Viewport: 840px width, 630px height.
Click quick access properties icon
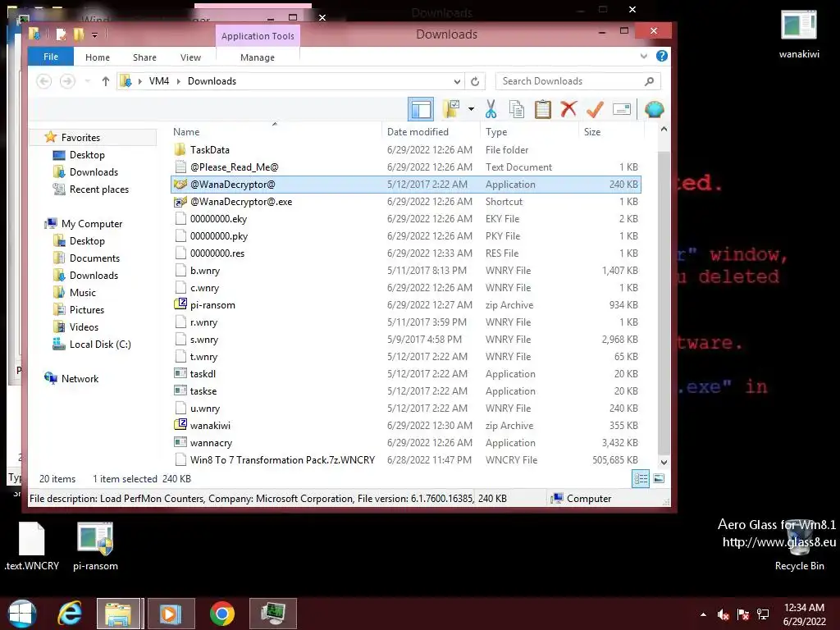pos(61,34)
